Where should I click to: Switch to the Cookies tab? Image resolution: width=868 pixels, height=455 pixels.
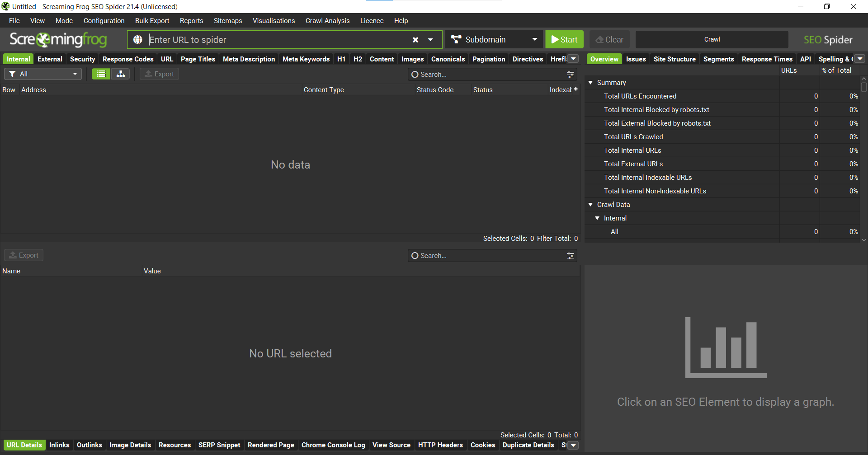pos(483,445)
